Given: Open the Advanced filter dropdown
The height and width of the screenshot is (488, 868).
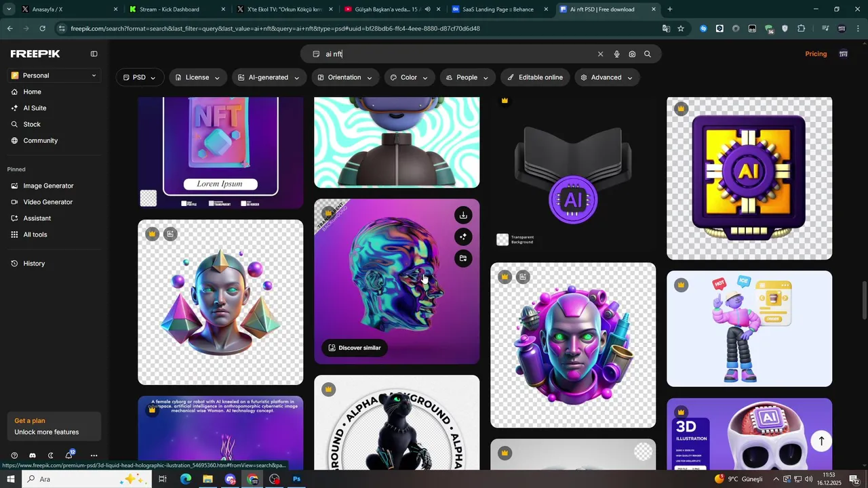Looking at the screenshot, I should [606, 77].
